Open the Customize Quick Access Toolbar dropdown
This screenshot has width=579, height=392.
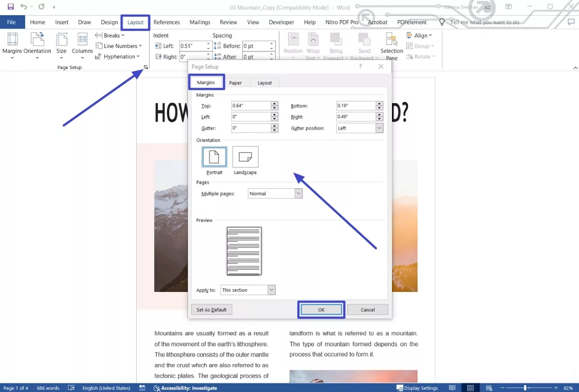point(54,7)
